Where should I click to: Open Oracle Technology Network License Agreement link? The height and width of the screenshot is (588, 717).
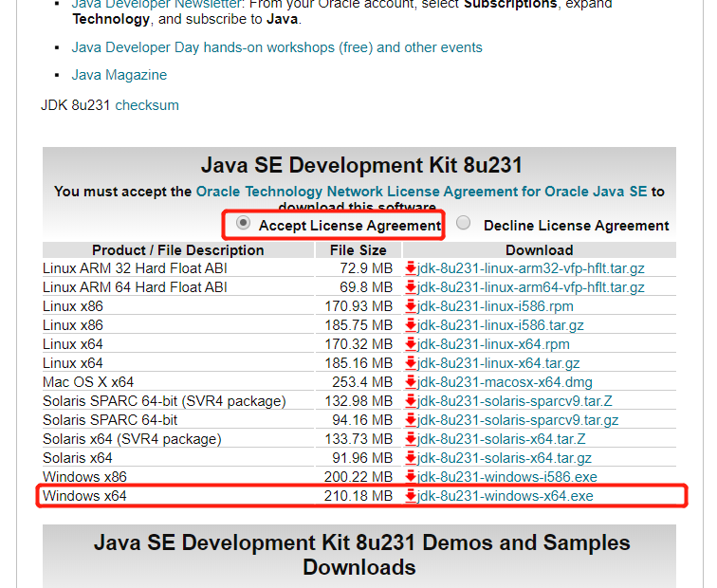tap(421, 192)
